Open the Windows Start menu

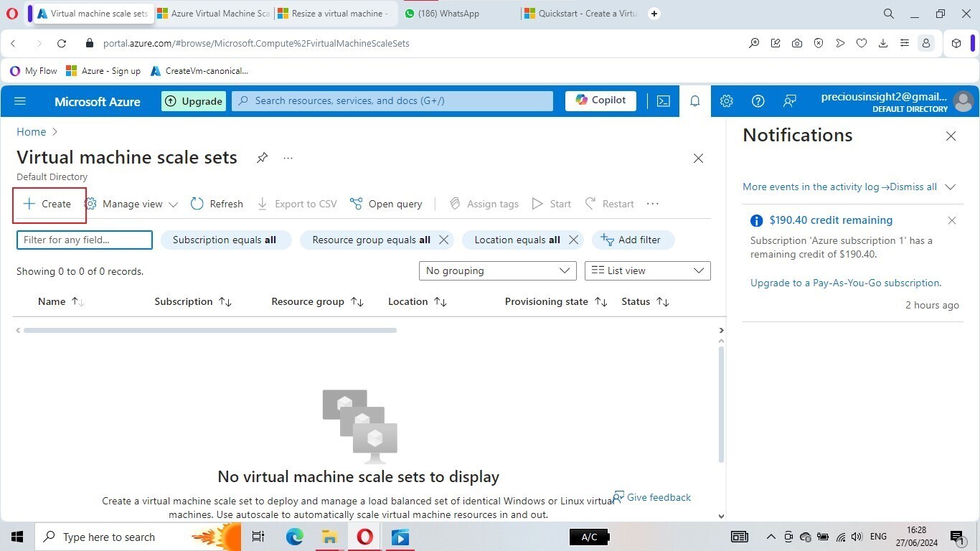pyautogui.click(x=17, y=537)
